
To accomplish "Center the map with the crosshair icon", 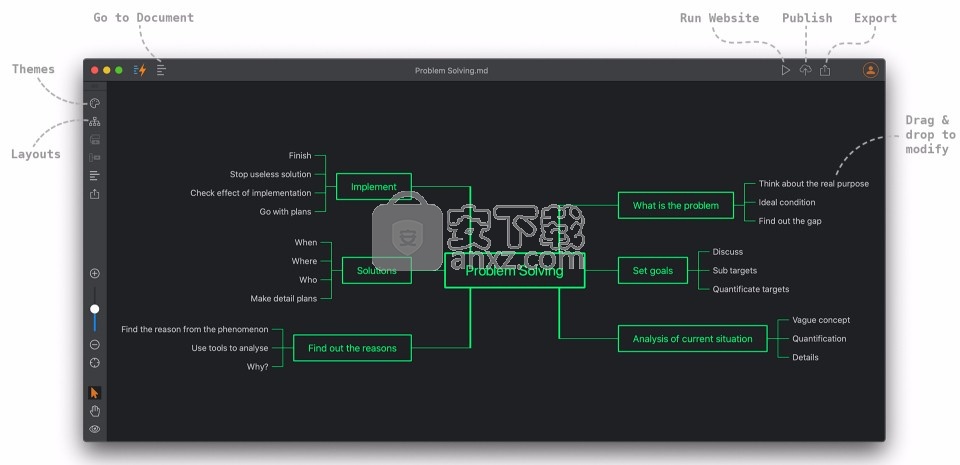I will coord(95,363).
